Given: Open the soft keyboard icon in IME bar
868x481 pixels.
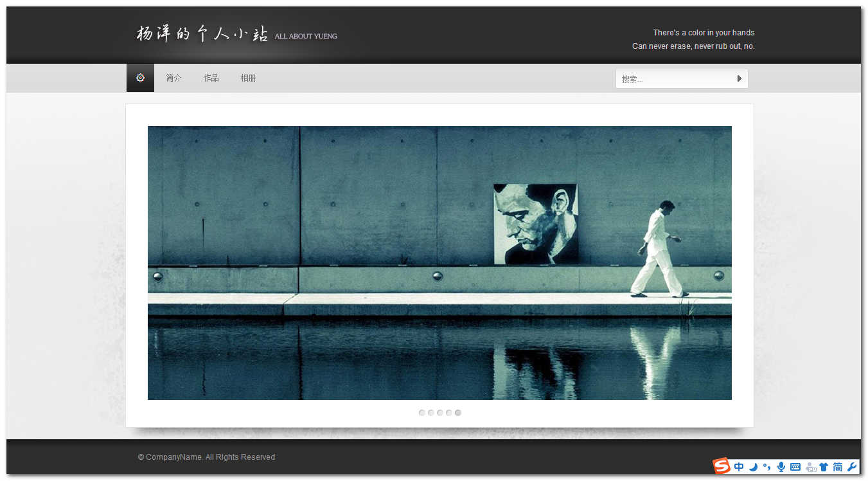Looking at the screenshot, I should coord(795,467).
